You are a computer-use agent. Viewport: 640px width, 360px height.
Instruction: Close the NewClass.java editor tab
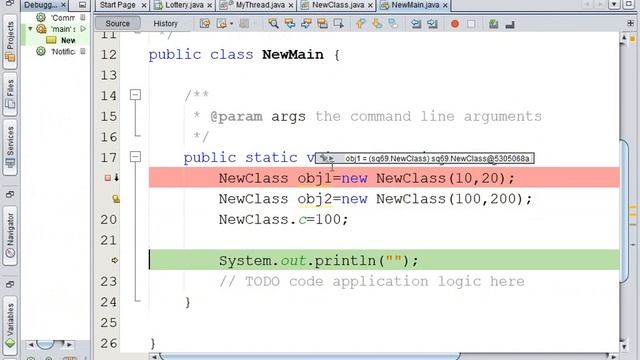point(370,5)
